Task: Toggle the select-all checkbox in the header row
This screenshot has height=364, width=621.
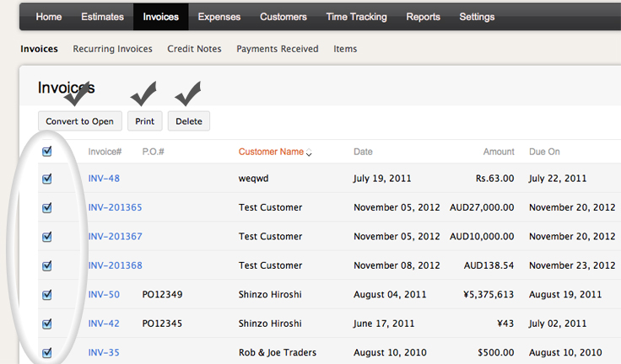Action: 46,152
